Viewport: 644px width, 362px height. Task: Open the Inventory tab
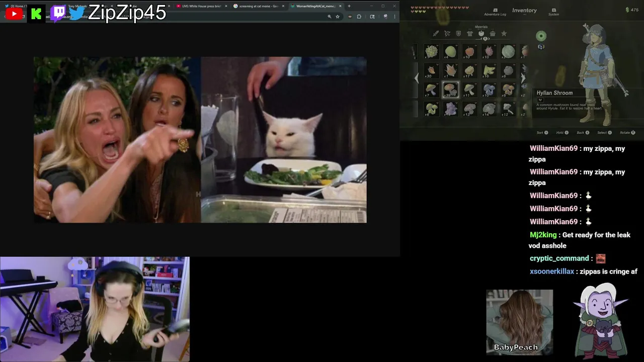524,10
